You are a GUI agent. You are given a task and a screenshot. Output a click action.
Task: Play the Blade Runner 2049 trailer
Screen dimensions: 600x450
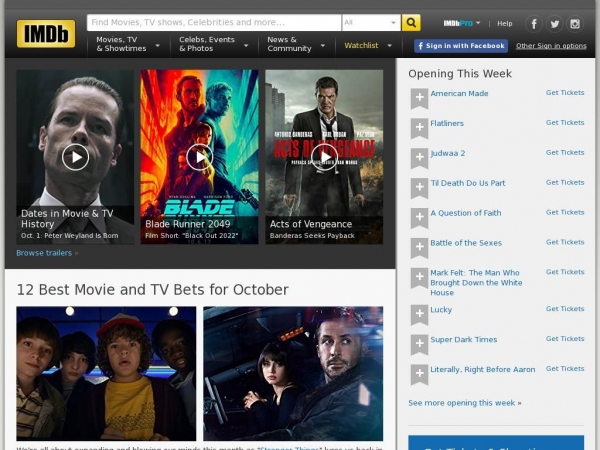200,157
